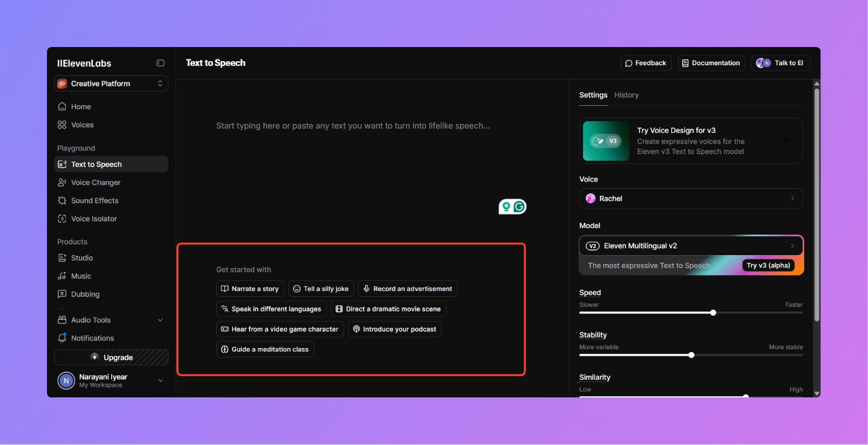
Task: Choose Speak in different languages prompt
Action: click(x=271, y=309)
